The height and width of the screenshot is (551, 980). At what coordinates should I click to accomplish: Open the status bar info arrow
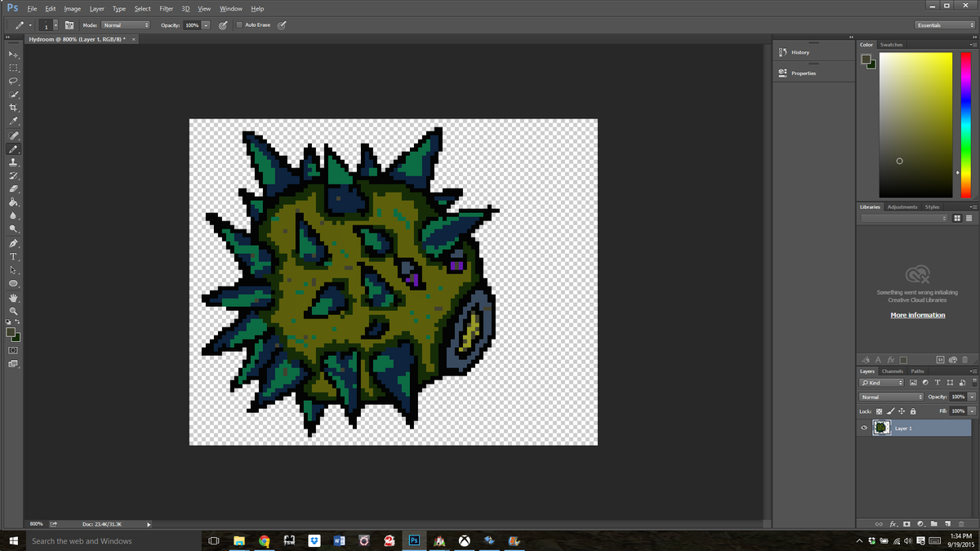tap(149, 524)
